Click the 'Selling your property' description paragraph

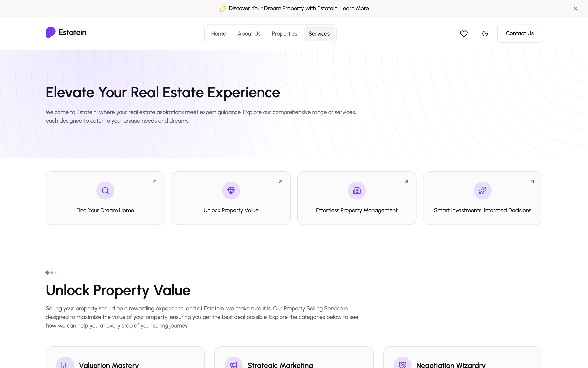[202, 317]
